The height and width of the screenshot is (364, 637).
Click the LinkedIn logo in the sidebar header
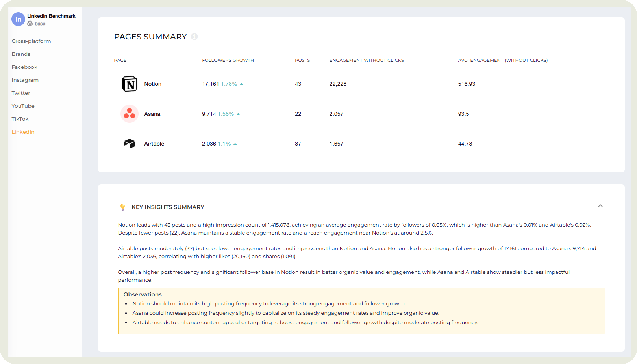18,19
